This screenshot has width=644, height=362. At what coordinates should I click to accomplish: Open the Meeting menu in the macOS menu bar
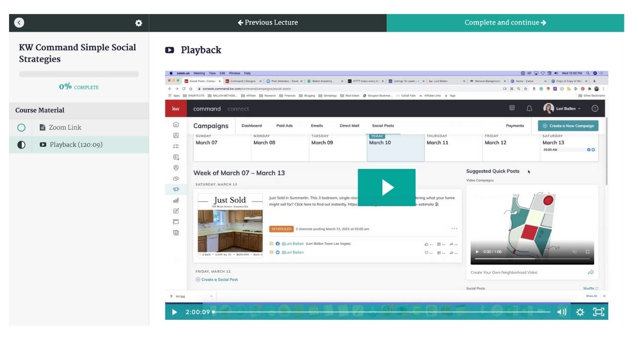coord(199,73)
